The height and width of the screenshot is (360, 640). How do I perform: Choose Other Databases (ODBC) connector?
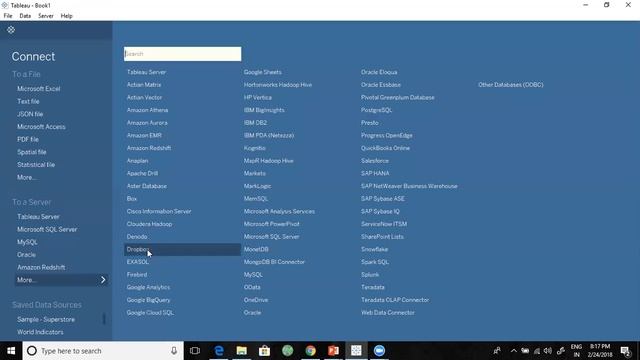click(x=511, y=84)
